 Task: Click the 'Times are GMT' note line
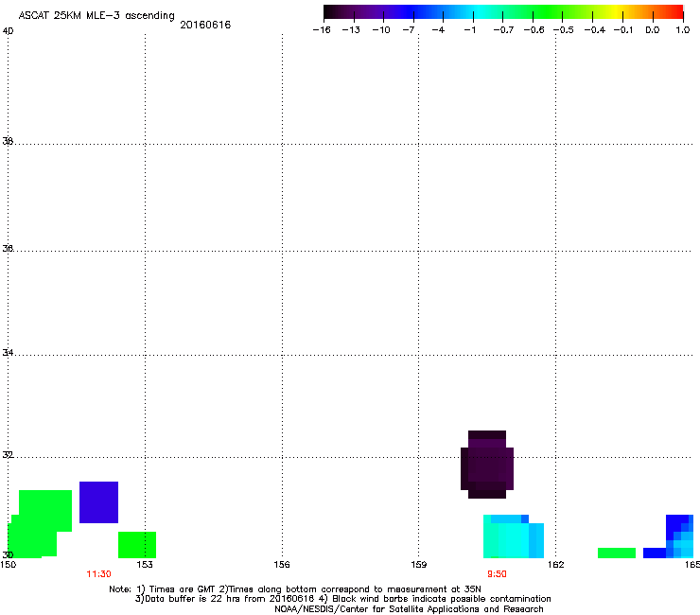coord(295,589)
